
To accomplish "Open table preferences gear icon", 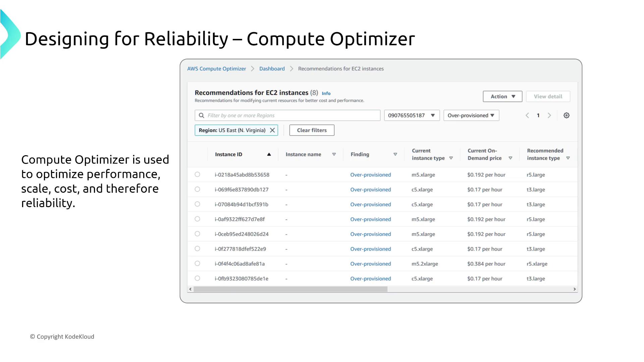I will pos(566,115).
